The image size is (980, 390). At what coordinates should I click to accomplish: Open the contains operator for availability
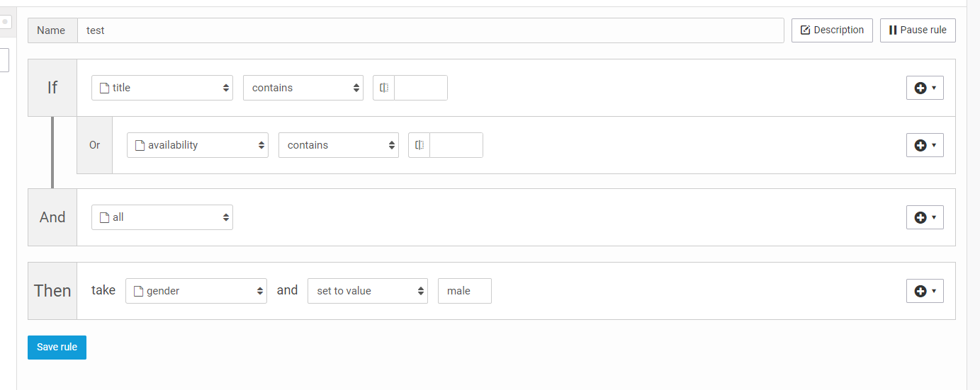pos(339,145)
